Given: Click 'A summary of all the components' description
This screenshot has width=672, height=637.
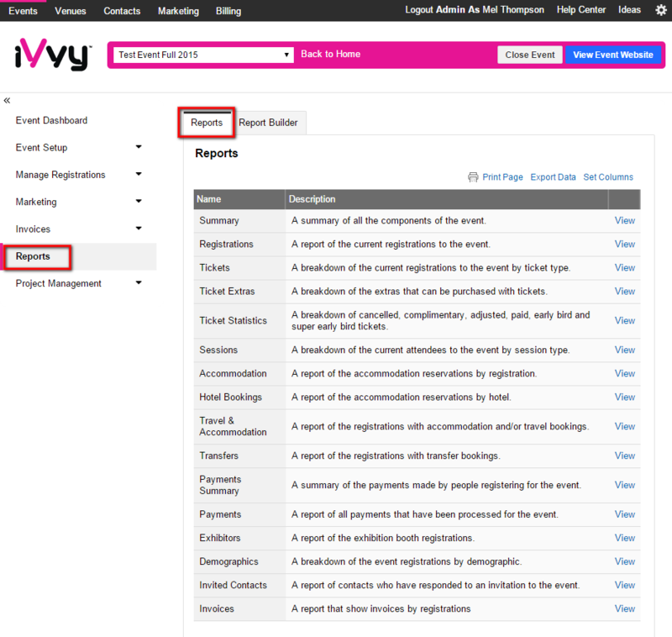Looking at the screenshot, I should click(x=389, y=220).
